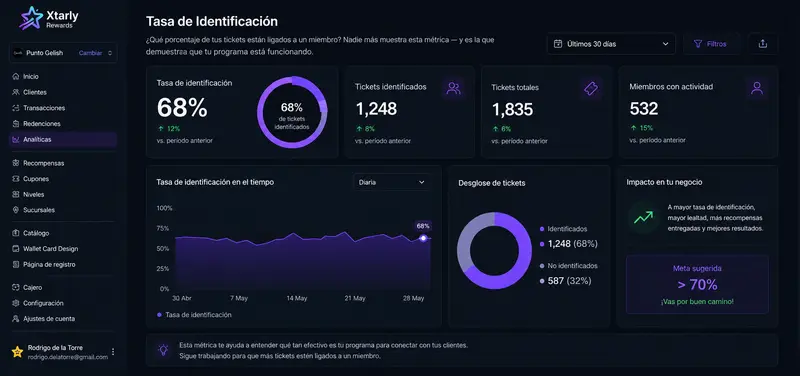The image size is (800, 376).
Task: Select the Cajero icon in sidebar
Action: tap(15, 288)
